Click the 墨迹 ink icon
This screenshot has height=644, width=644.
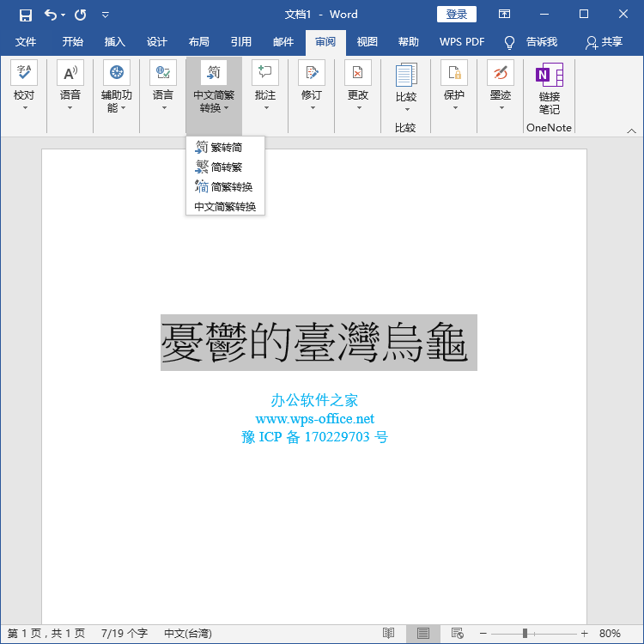tap(501, 73)
